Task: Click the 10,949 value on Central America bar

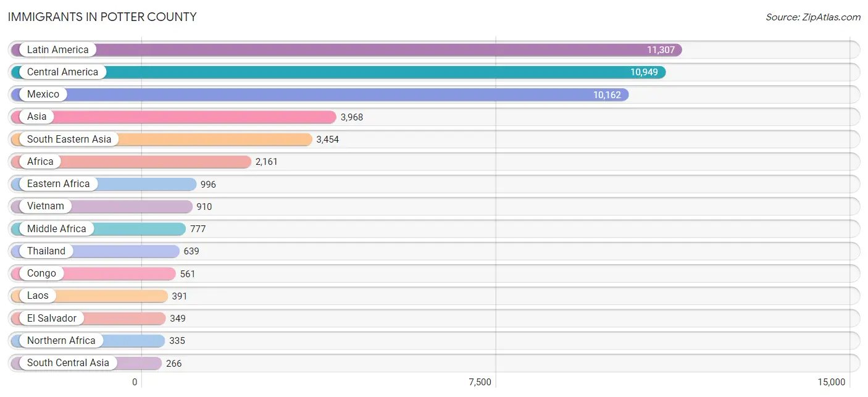Action: pos(644,72)
